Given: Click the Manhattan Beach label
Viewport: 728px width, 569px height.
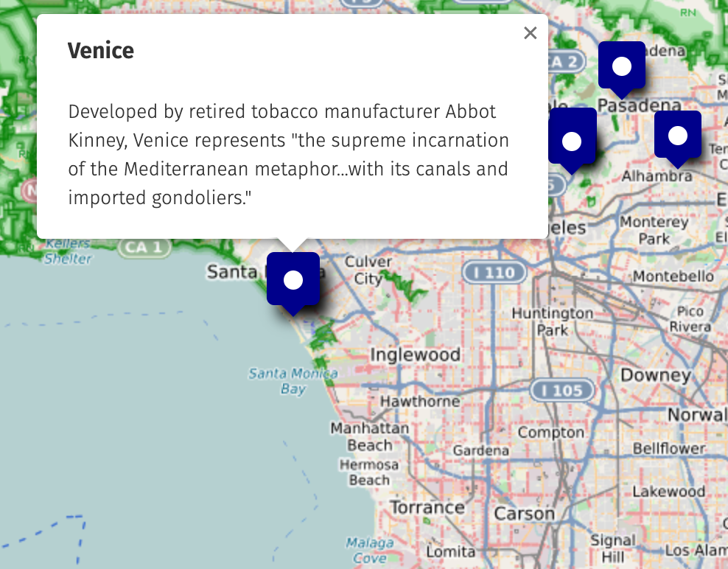Looking at the screenshot, I should (369, 436).
